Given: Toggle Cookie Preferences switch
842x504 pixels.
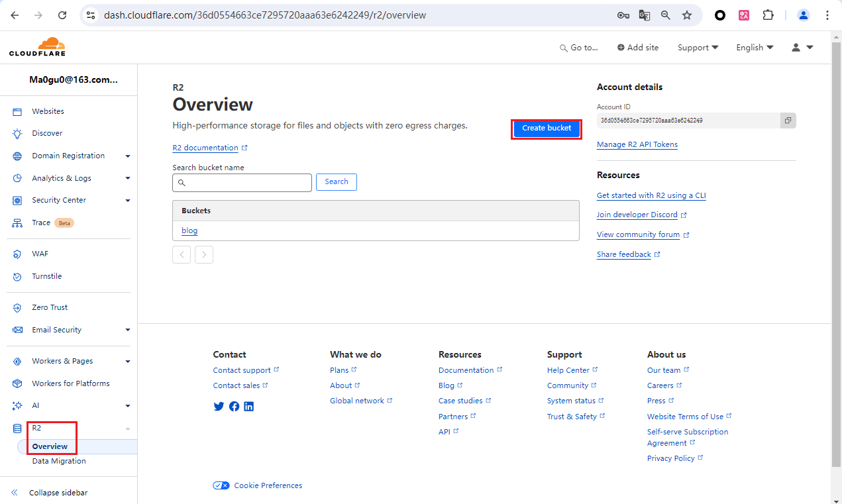Looking at the screenshot, I should point(221,485).
